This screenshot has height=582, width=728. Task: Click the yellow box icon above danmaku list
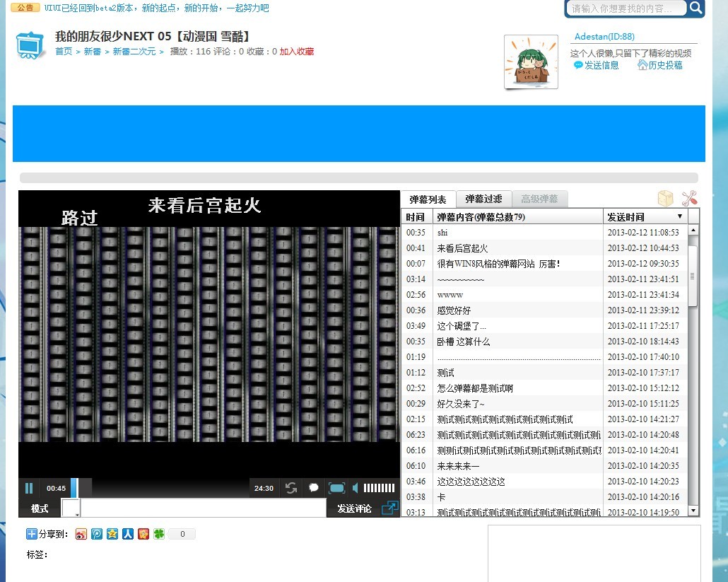pos(665,198)
